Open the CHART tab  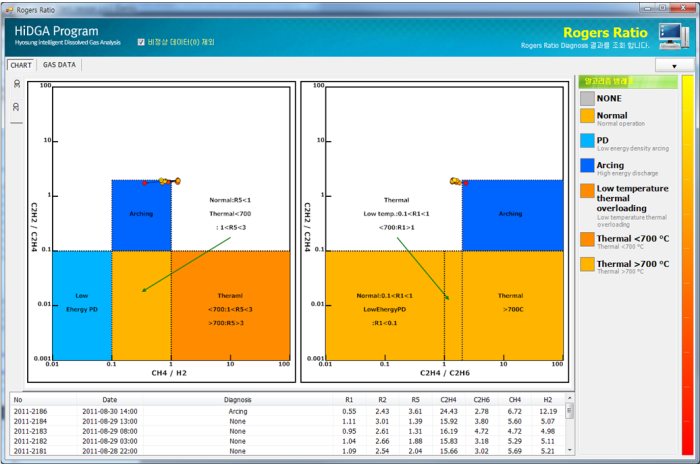coord(21,65)
